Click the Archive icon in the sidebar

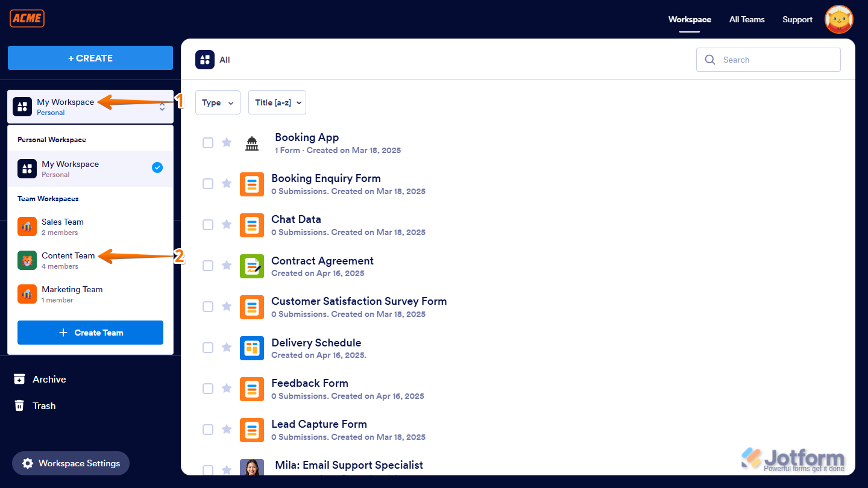[19, 379]
